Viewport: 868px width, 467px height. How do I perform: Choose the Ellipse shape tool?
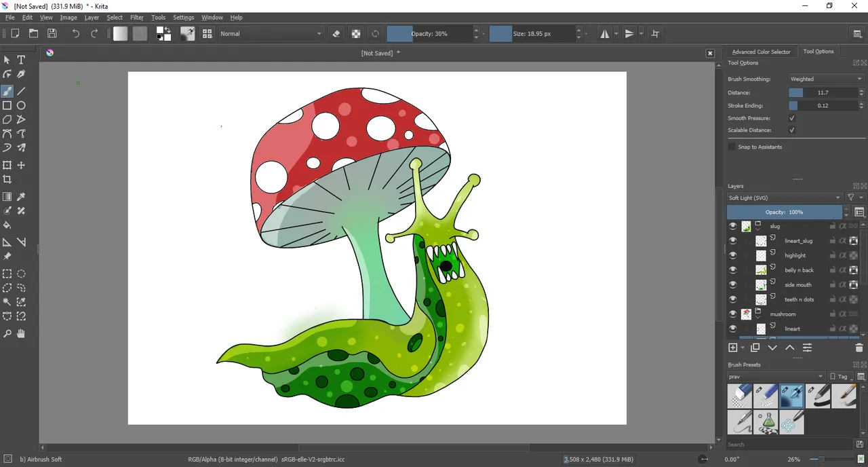click(21, 105)
